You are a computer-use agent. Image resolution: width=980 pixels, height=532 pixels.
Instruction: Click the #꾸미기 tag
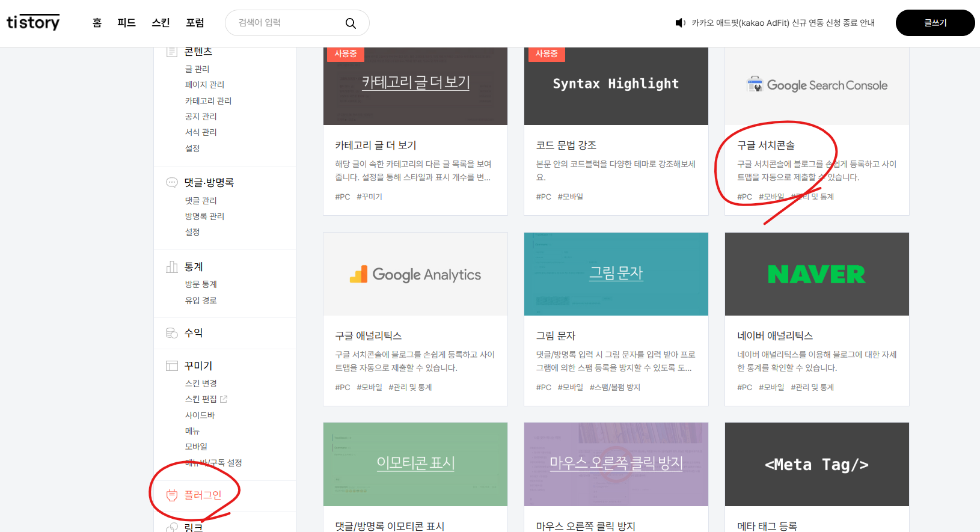coord(370,197)
